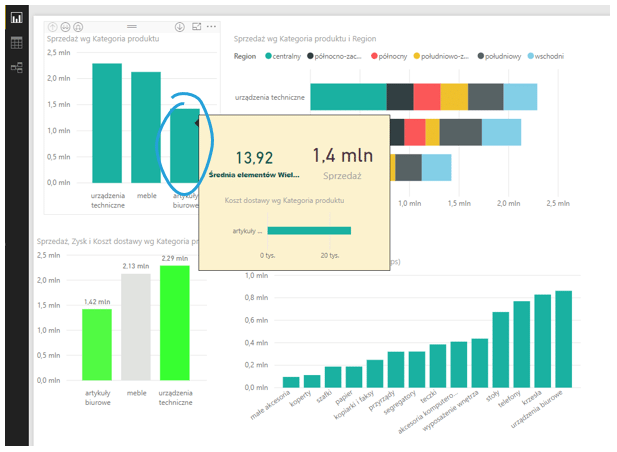Enable drill down mode arrow icon
Screen dimensions: 617x452
180,27
